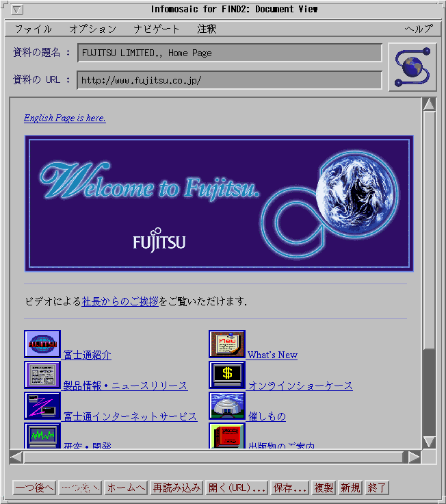Screen dimensions: 446x504
Task: Click the online showcase dollar-sign icon
Action: click(227, 375)
